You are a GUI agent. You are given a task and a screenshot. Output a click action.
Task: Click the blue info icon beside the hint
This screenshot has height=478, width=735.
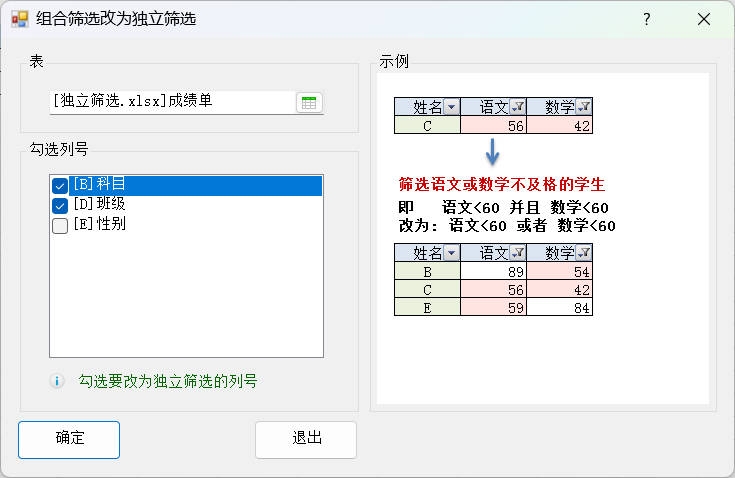point(57,381)
